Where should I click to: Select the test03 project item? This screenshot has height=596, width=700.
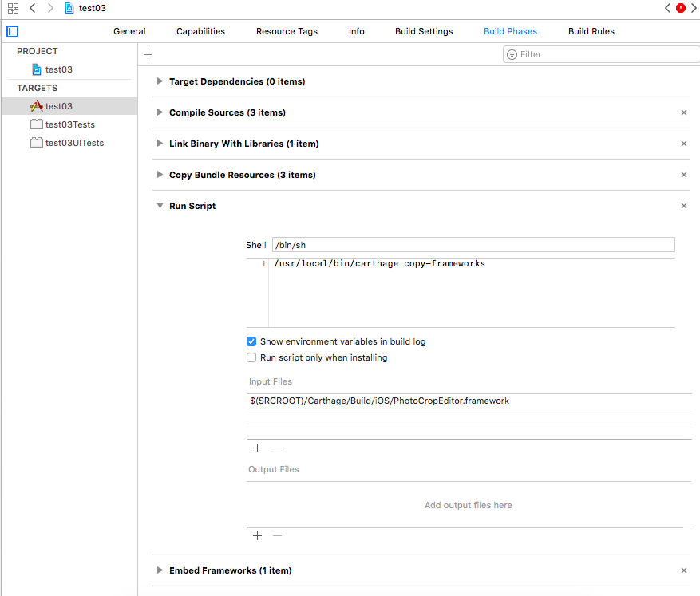click(x=58, y=69)
